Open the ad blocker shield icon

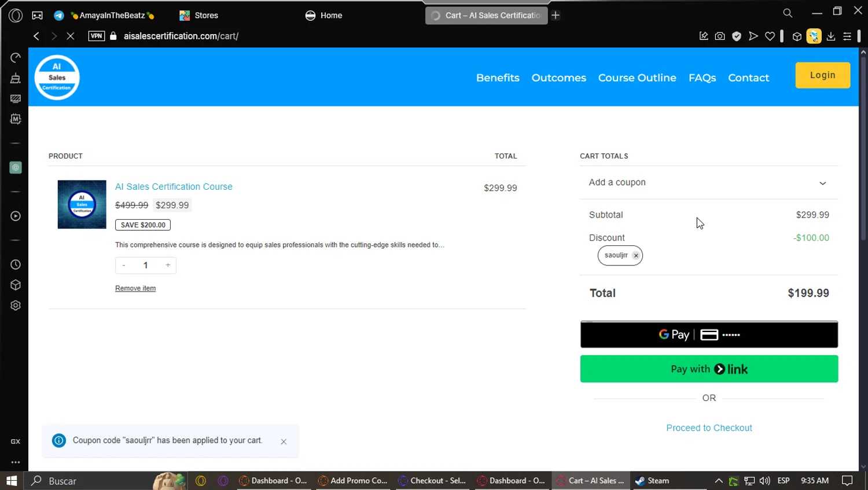(737, 36)
